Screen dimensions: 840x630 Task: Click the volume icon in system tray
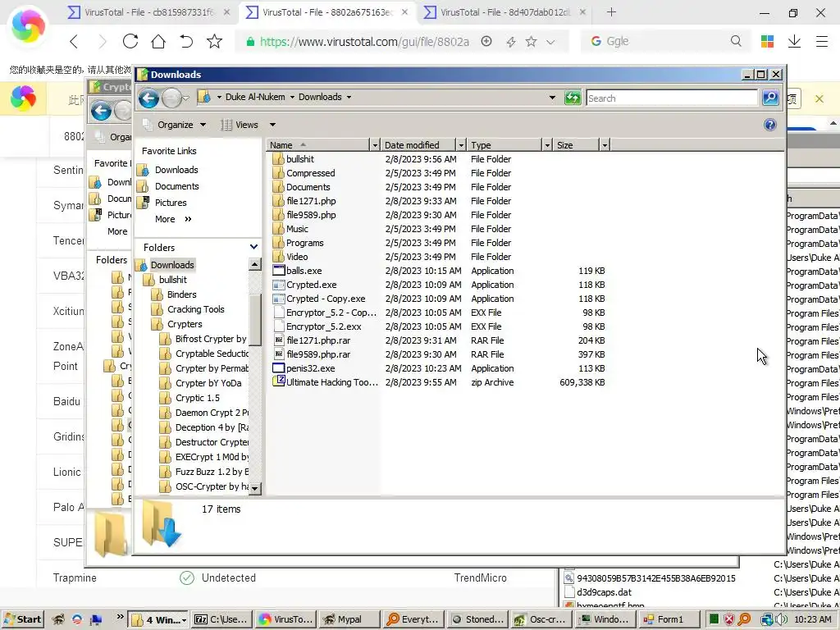pyautogui.click(x=781, y=619)
